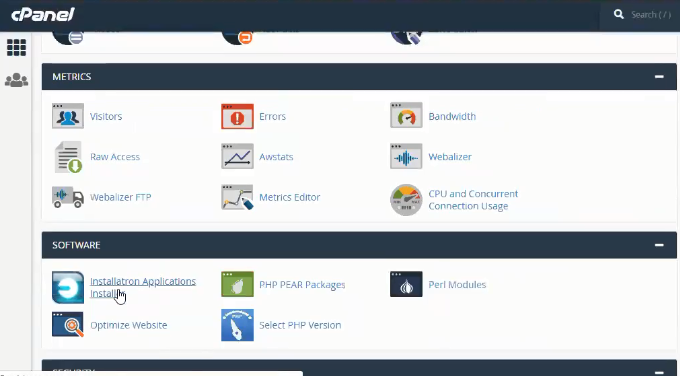
Task: Collapse the Software section
Action: point(659,245)
